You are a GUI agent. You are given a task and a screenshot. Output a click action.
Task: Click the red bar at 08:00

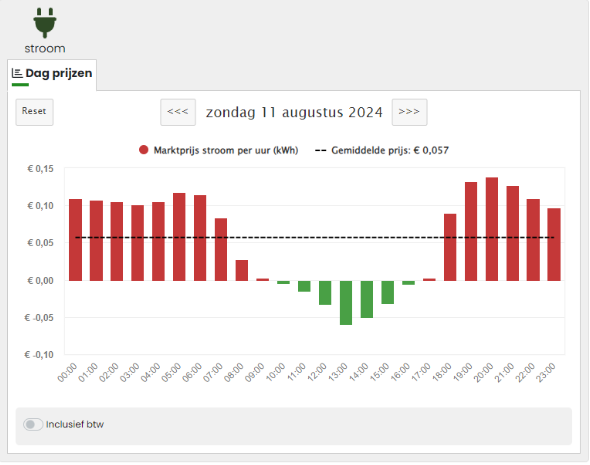pos(242,270)
